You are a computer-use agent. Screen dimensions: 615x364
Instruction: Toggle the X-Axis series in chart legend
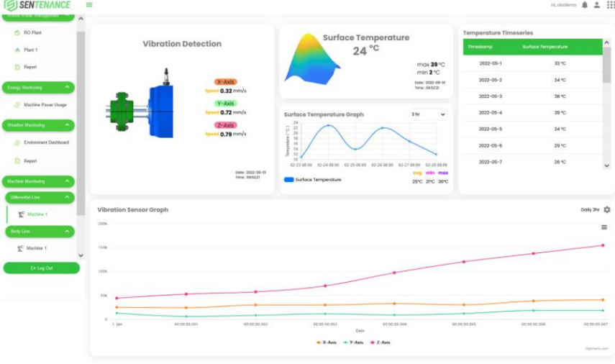326,342
